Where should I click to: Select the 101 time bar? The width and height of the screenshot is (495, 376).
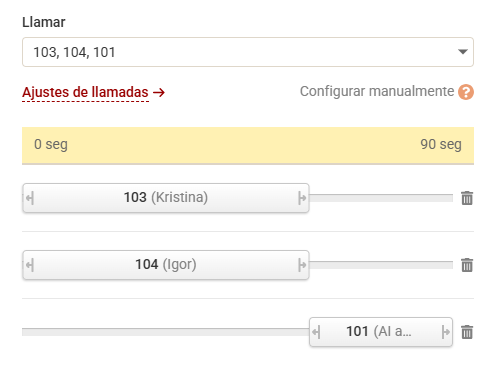tap(381, 332)
